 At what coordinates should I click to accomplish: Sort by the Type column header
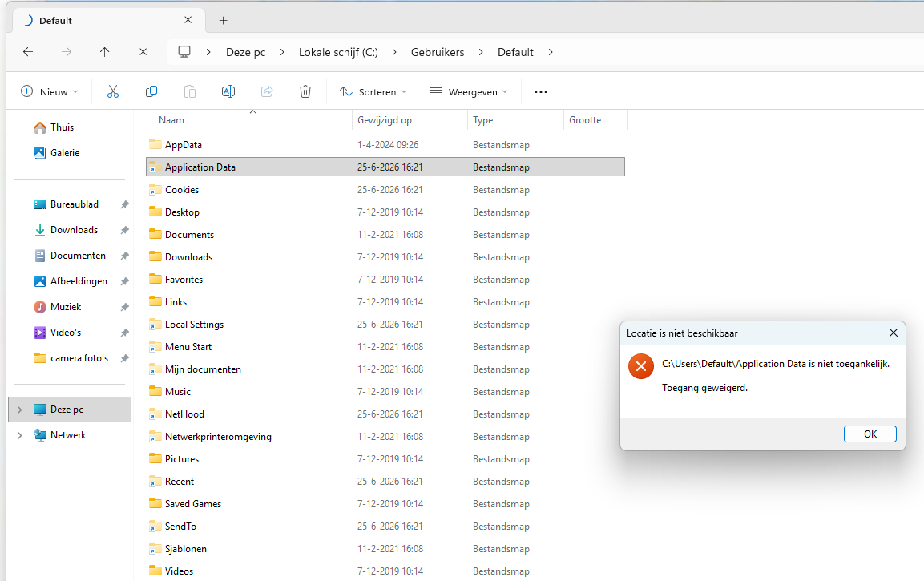(482, 120)
